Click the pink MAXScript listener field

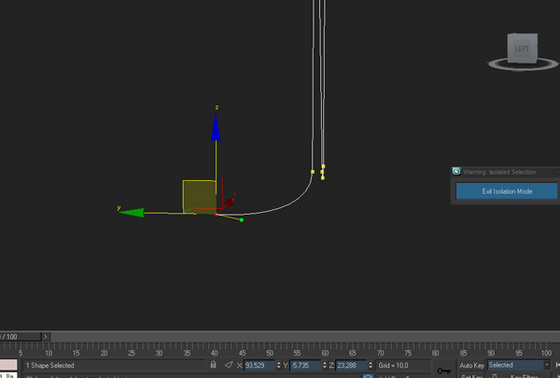tap(9, 364)
